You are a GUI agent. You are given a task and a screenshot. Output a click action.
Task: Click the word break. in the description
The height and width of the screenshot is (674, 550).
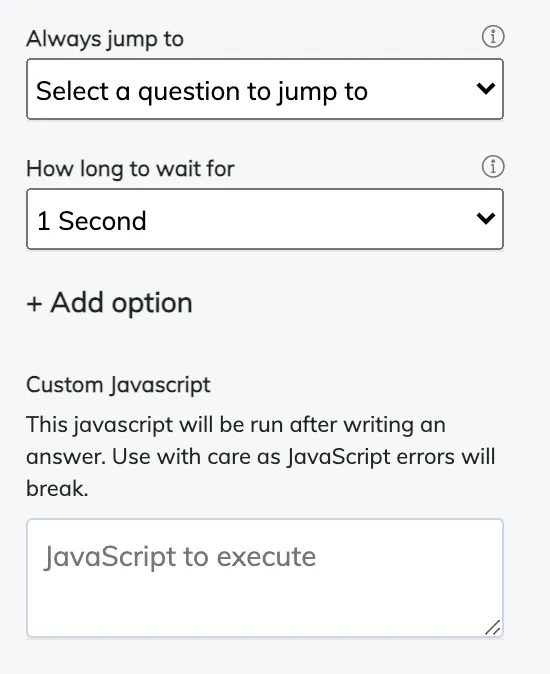click(57, 488)
